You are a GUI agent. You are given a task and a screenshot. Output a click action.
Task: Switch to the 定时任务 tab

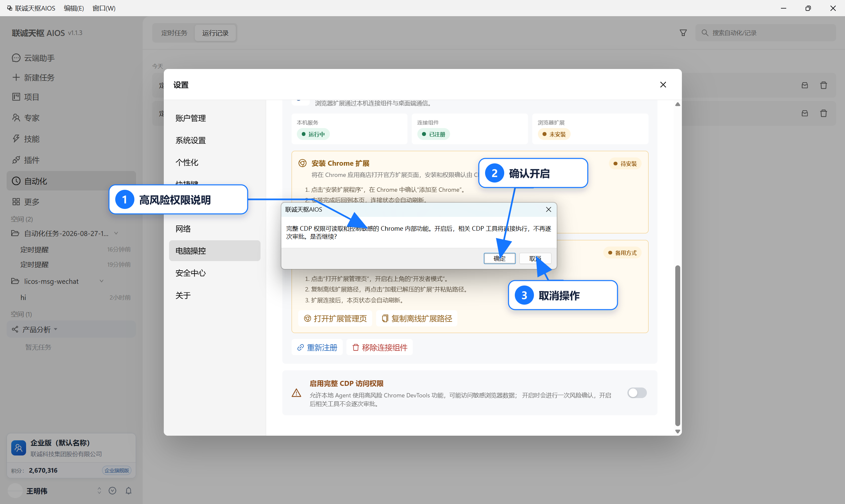click(x=174, y=33)
